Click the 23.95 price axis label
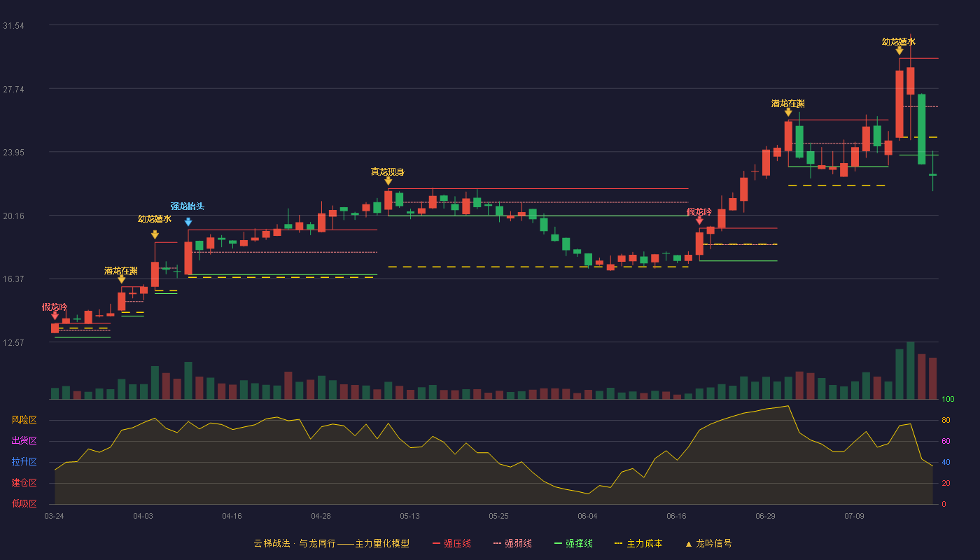Image resolution: width=980 pixels, height=560 pixels. [x=13, y=153]
